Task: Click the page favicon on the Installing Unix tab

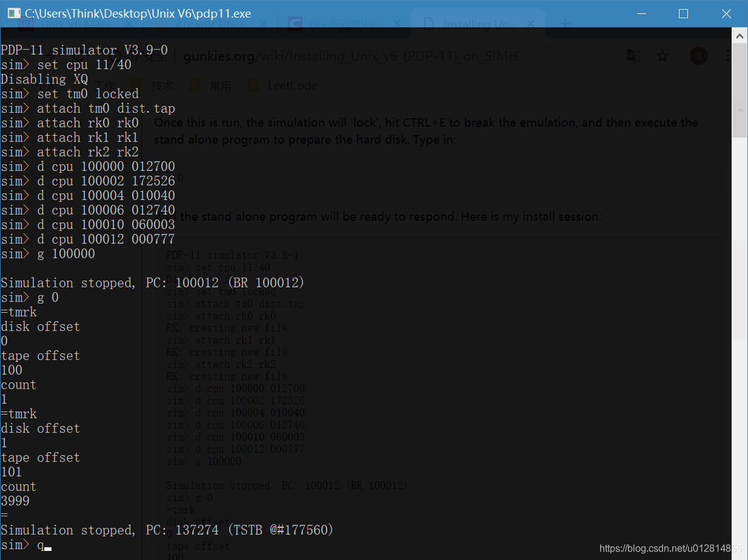Action: tap(430, 24)
